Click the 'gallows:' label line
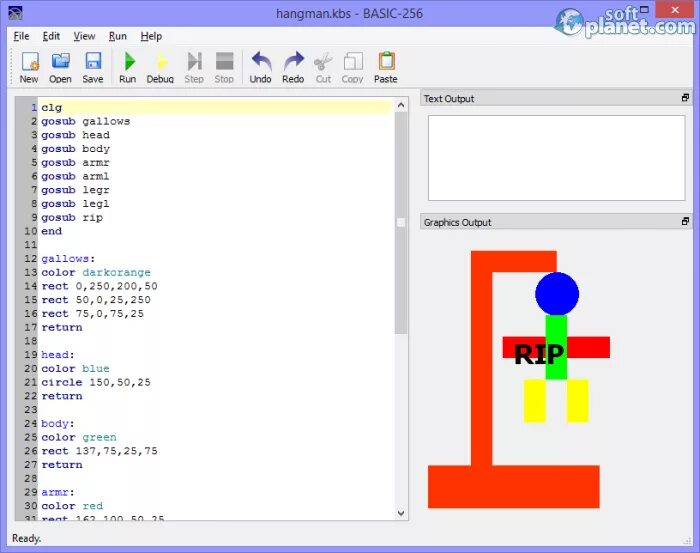700x553 pixels. click(68, 259)
